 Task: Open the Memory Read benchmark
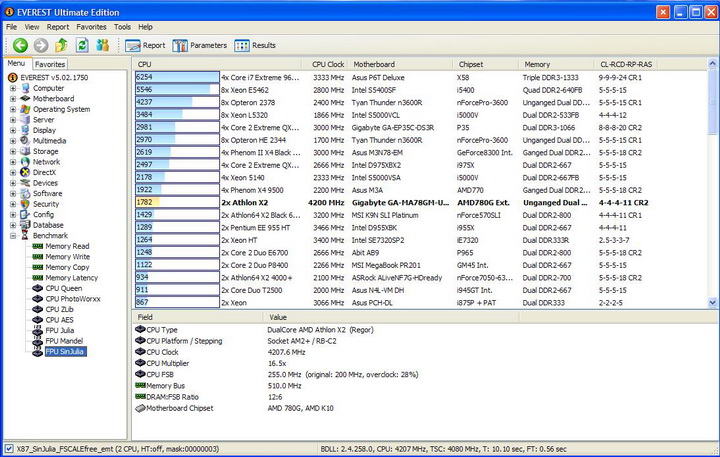click(67, 246)
